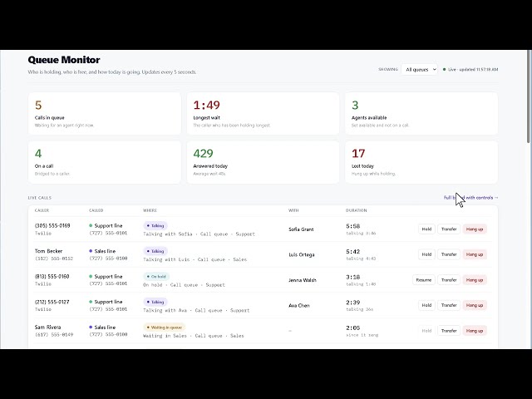
Task: Transfer the Ava Chen call
Action: point(449,305)
